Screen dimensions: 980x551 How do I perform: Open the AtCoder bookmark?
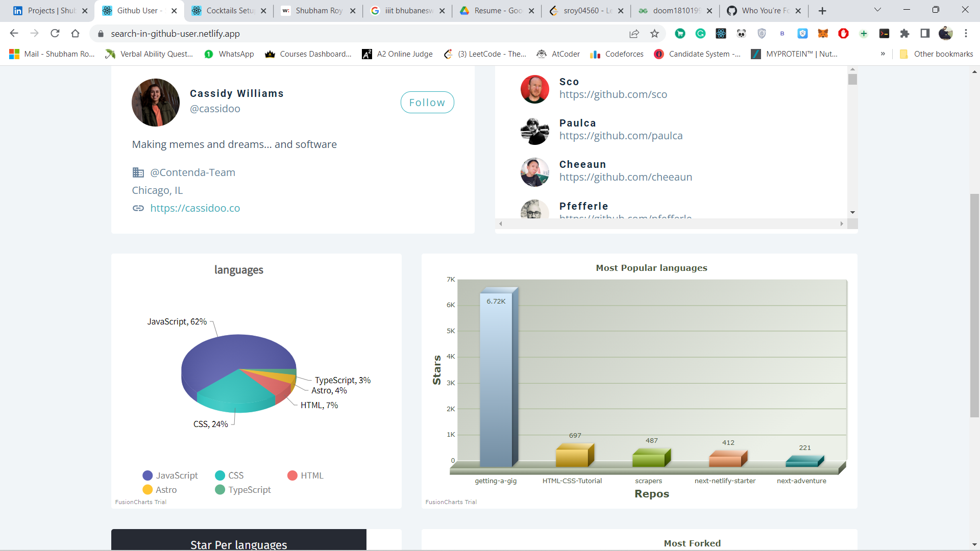[558, 54]
